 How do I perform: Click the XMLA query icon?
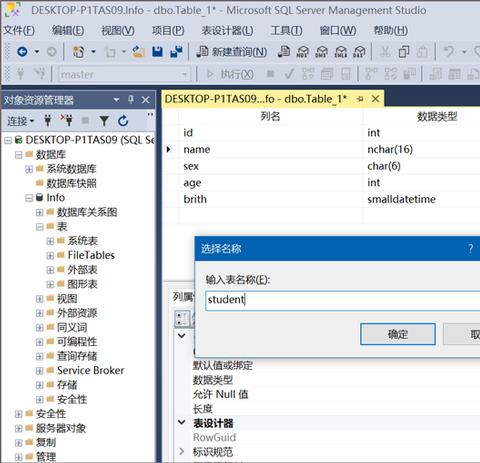coord(340,52)
